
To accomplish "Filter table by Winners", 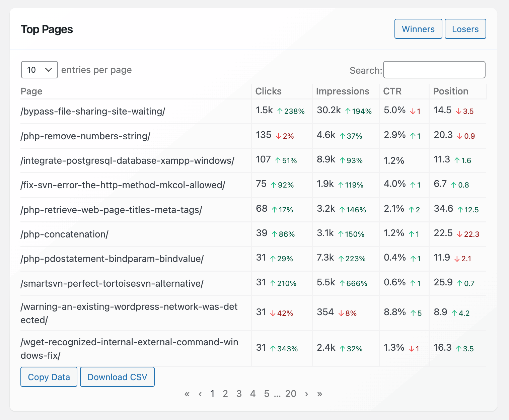I will click(x=418, y=29).
